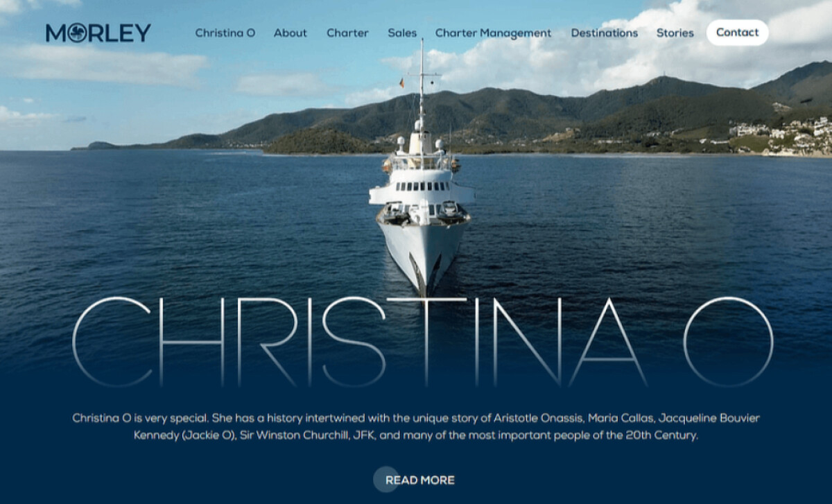
Task: Click the round emblem inside the Morley wordmark
Action: [78, 33]
